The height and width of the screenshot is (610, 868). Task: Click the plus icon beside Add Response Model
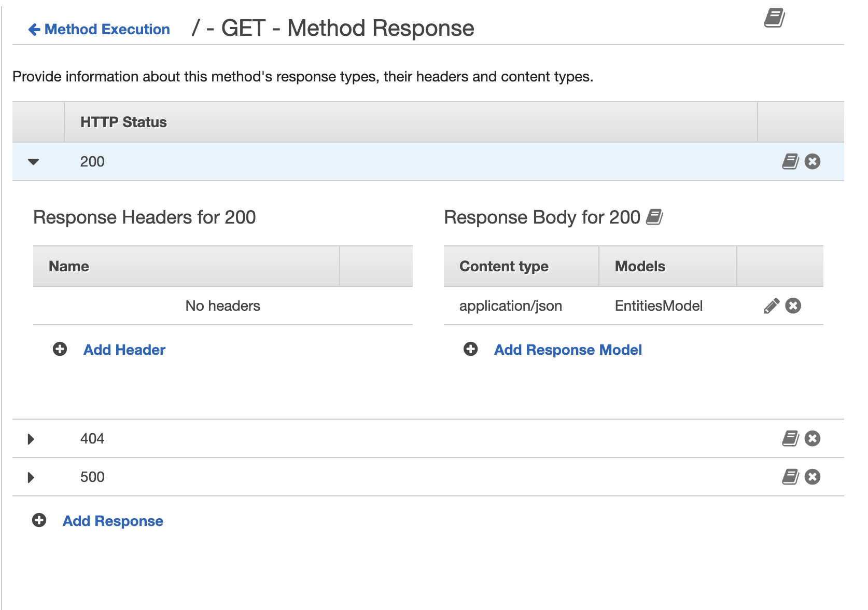tap(471, 349)
